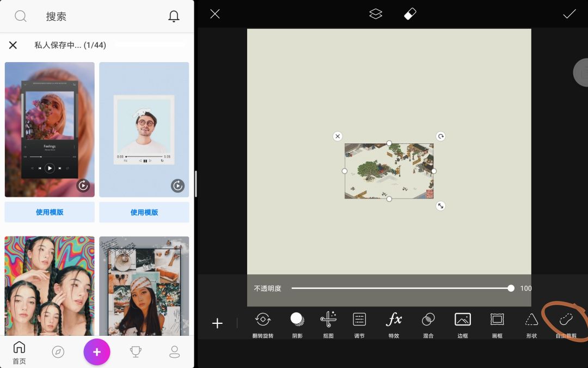This screenshot has width=588, height=368.
Task: Click the opacity (不透明度) slider handle
Action: tap(511, 288)
